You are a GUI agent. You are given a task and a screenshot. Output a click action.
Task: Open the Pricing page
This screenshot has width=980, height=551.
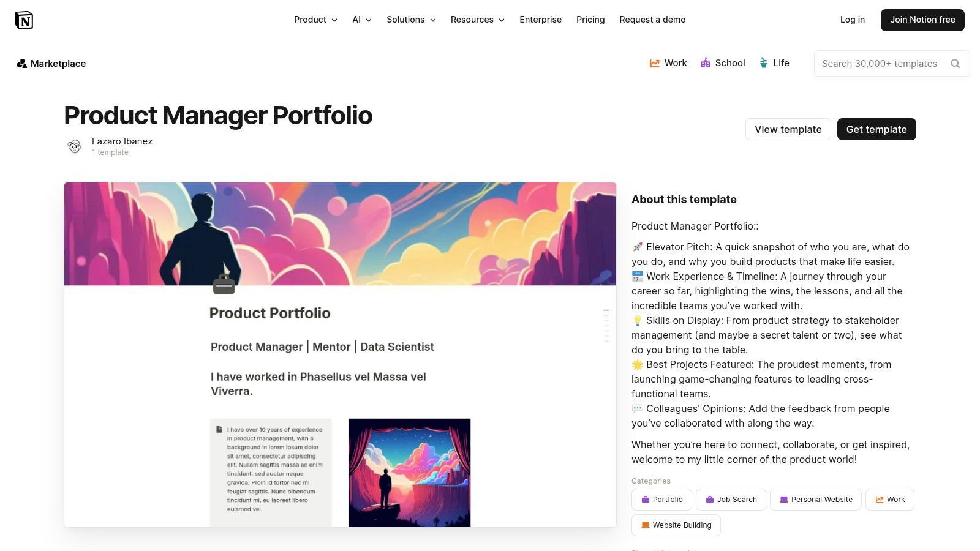[590, 20]
